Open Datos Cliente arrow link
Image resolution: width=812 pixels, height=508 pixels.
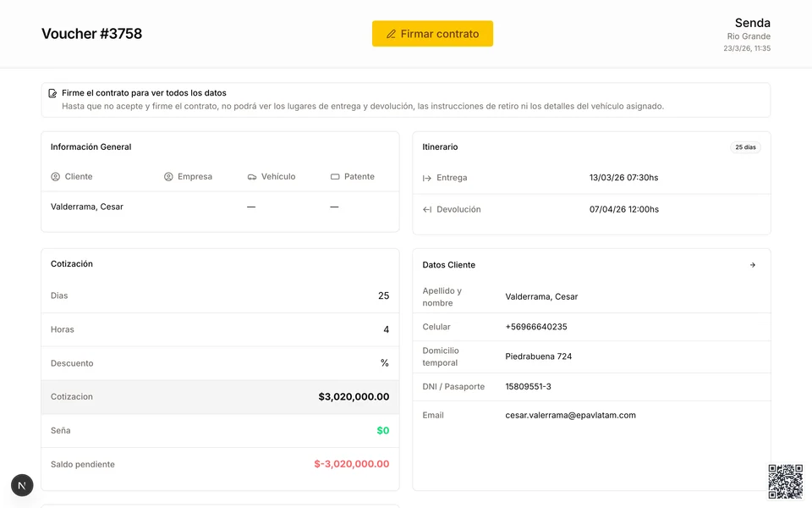coord(753,265)
